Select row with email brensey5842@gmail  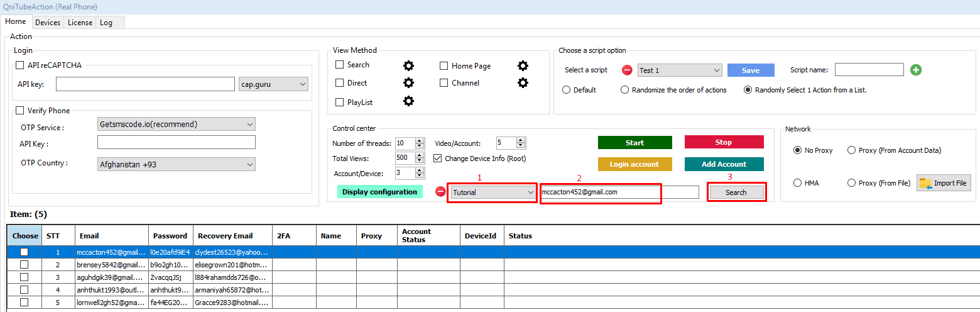tap(493, 265)
